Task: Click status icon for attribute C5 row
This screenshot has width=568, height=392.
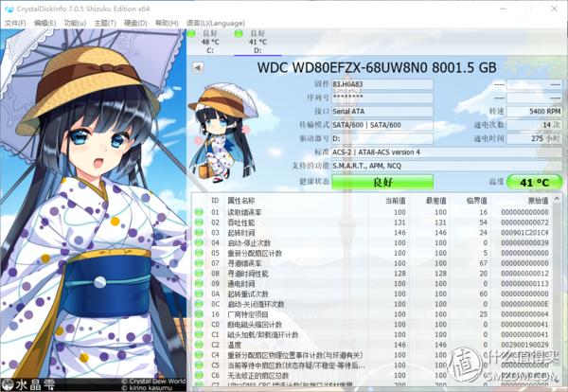Action: (199, 365)
